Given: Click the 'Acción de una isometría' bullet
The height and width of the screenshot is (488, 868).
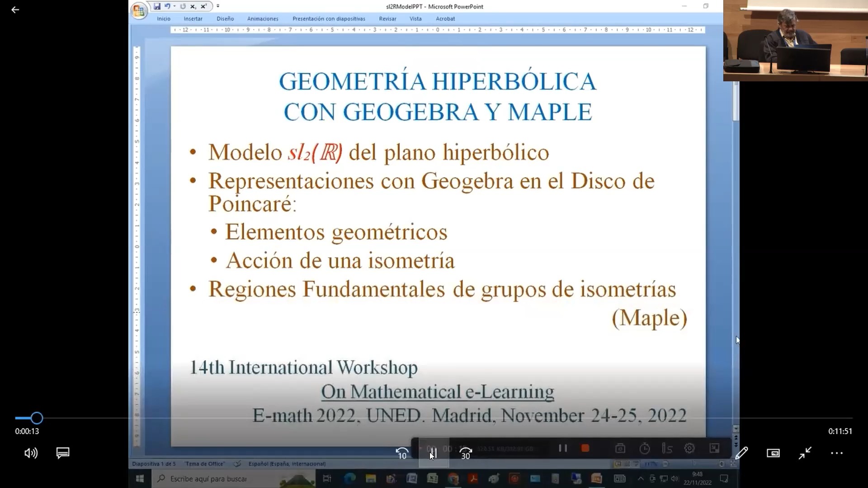Looking at the screenshot, I should pos(340,261).
